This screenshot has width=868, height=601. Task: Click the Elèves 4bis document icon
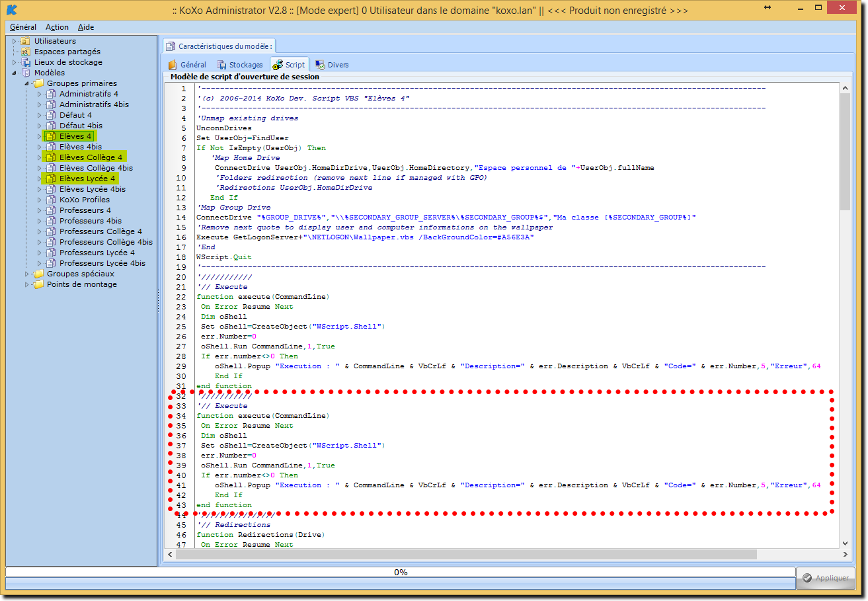50,147
